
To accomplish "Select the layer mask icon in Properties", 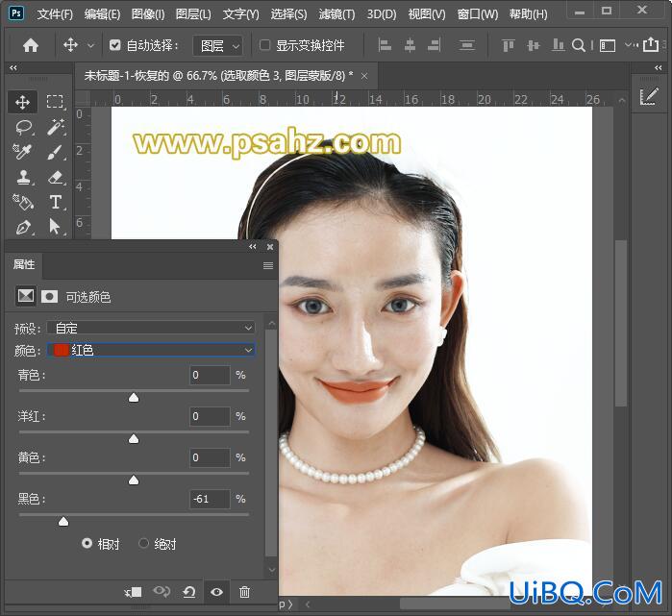I will (49, 296).
